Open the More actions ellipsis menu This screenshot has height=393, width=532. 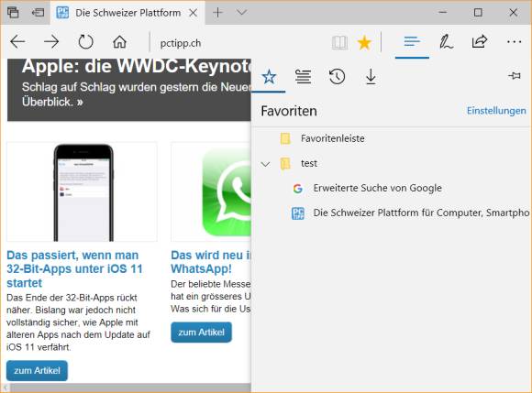click(x=514, y=42)
